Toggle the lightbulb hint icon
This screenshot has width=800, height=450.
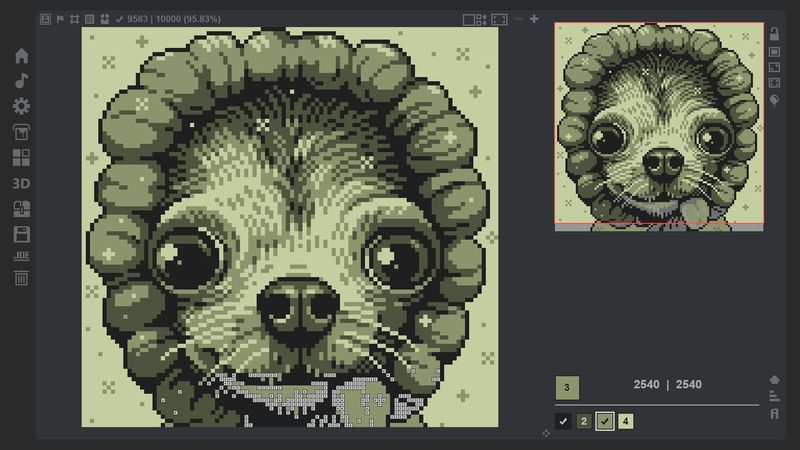pos(774,101)
